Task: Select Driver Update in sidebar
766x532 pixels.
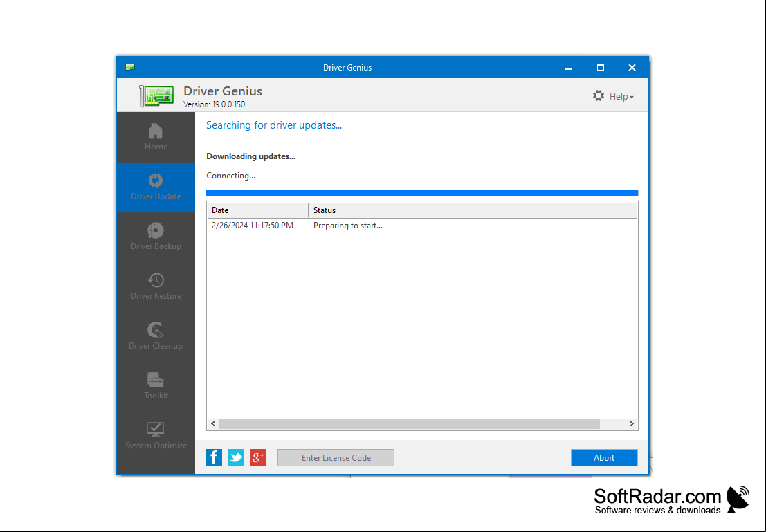Action: (156, 187)
